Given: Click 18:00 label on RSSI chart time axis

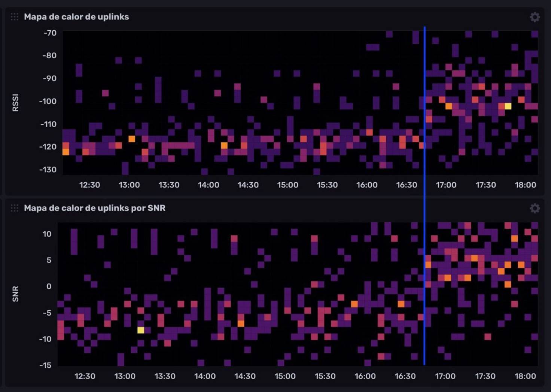Looking at the screenshot, I should tap(526, 185).
